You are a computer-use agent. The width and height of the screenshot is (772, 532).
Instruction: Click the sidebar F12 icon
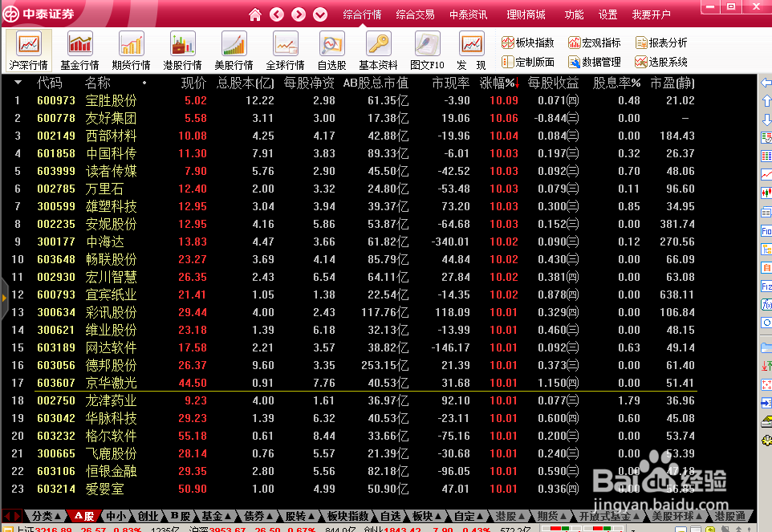point(766,286)
